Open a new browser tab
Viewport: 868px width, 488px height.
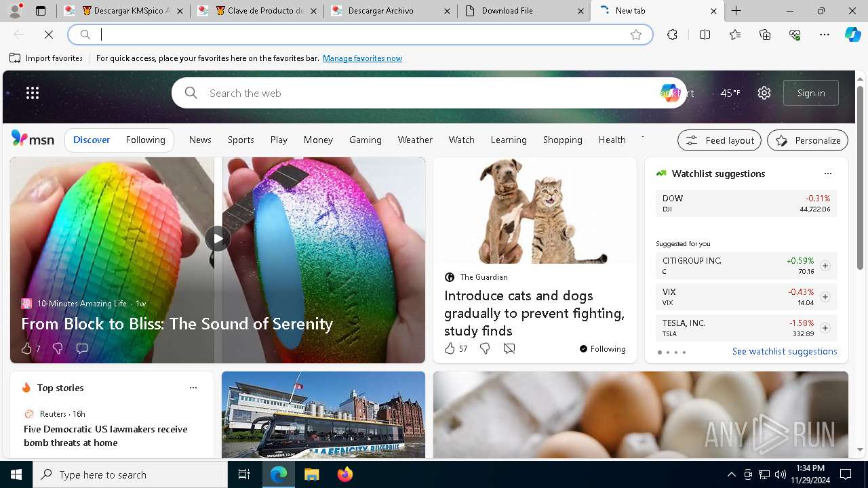pyautogui.click(x=736, y=11)
